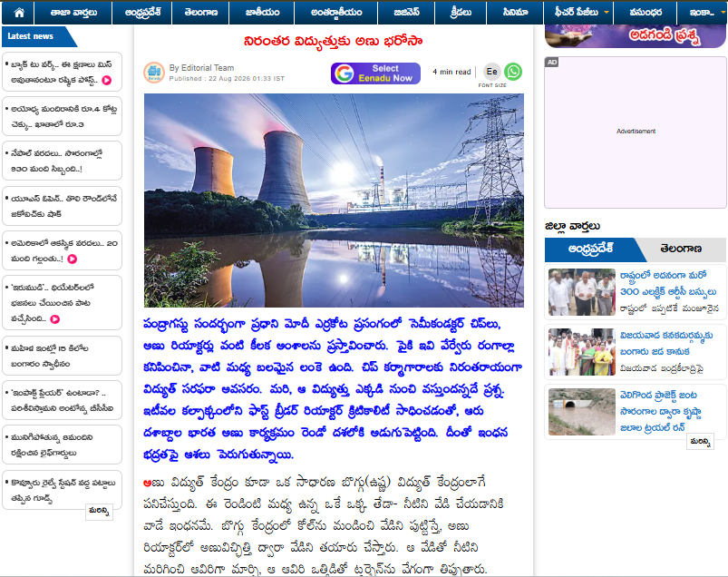The image size is (728, 577).
Task: Expand the ఫీచర్ పేజీలు dropdown arrow
Action: coord(606,13)
